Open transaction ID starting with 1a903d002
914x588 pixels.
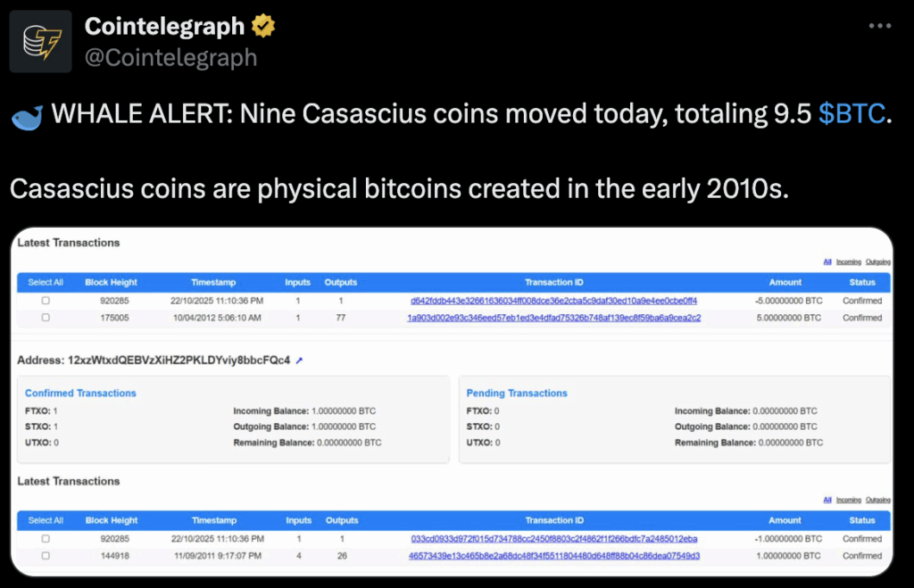tap(553, 318)
